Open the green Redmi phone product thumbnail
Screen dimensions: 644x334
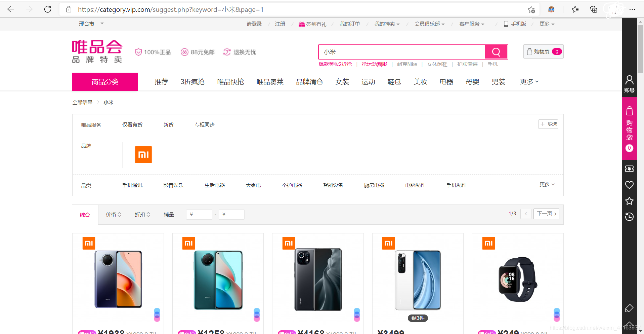pos(218,280)
